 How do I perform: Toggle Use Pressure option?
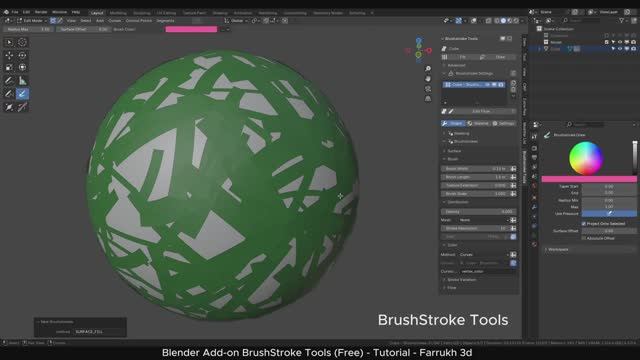pyautogui.click(x=609, y=213)
